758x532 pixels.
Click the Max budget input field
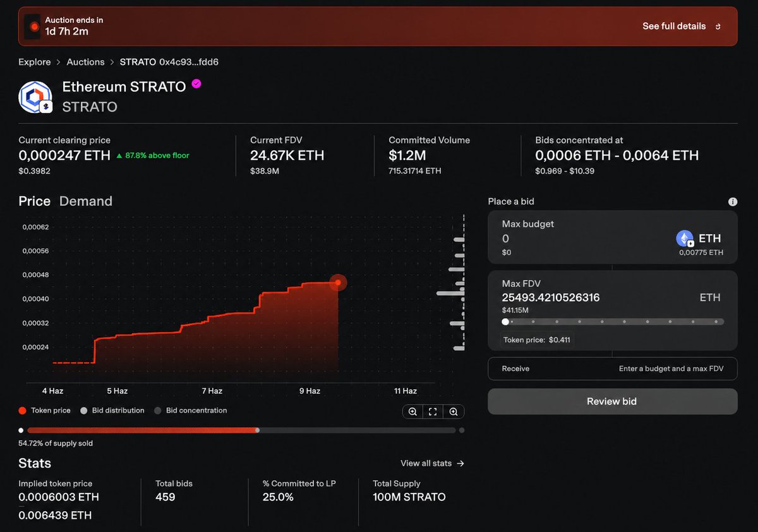click(613, 237)
